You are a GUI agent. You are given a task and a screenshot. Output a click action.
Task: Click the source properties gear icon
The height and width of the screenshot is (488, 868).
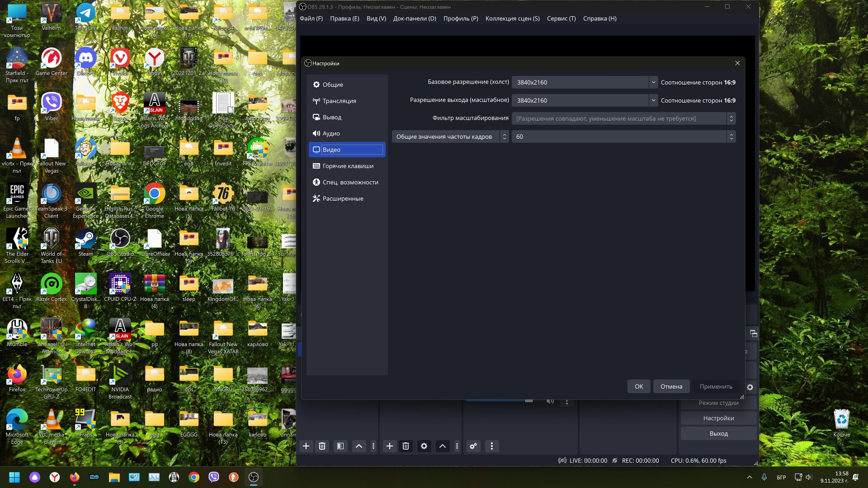click(424, 446)
